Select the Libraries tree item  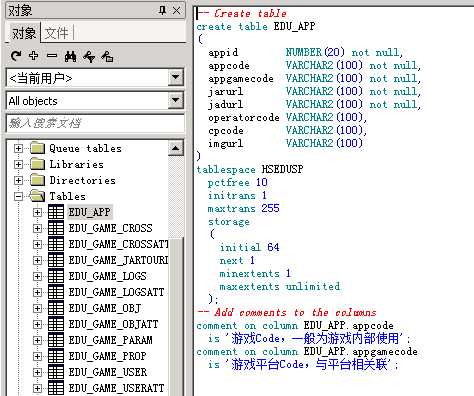(76, 164)
